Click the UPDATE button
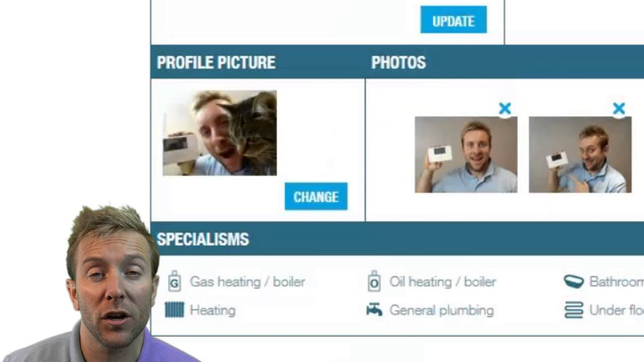Screen dimensions: 644x362 453,20
